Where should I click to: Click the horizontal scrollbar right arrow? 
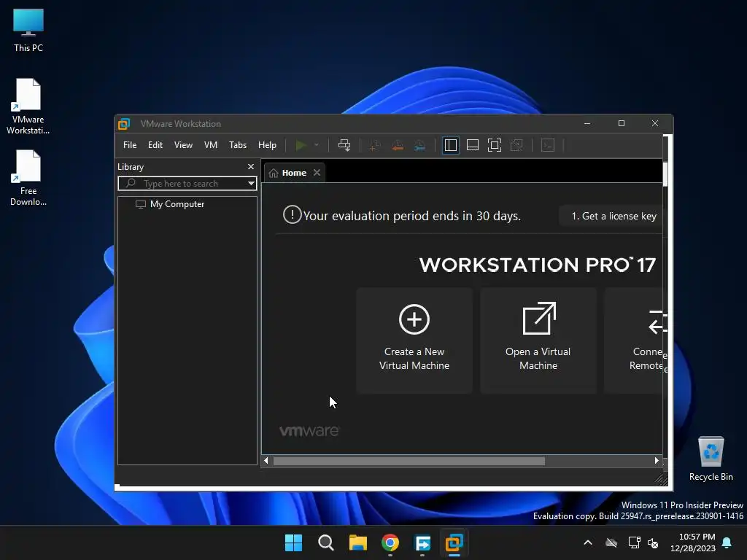(x=657, y=461)
